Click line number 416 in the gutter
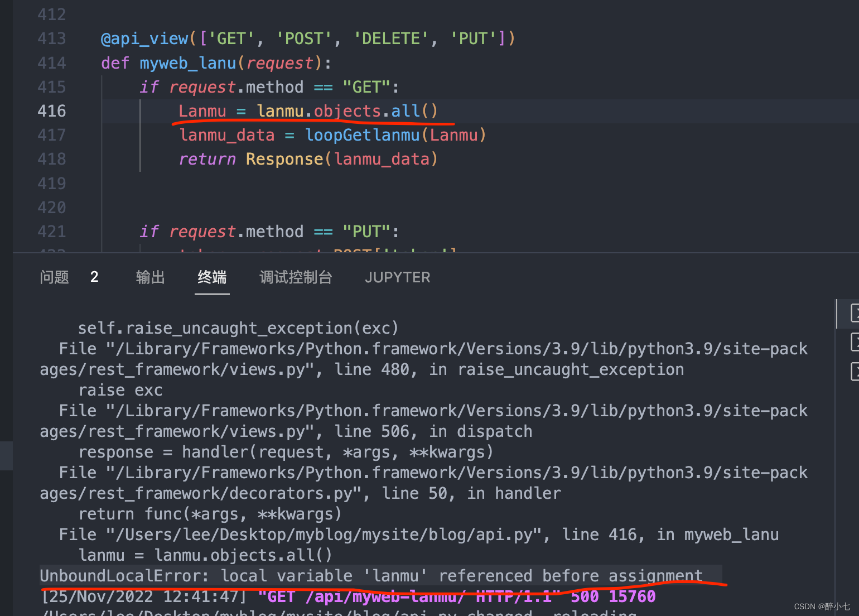Image resolution: width=859 pixels, height=616 pixels. pyautogui.click(x=52, y=111)
